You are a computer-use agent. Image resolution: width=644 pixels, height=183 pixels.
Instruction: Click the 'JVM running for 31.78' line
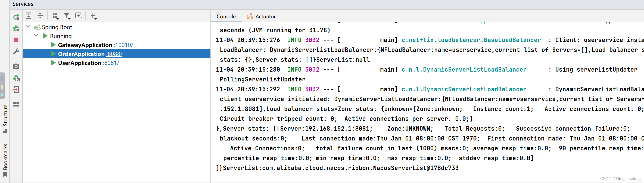click(x=275, y=30)
